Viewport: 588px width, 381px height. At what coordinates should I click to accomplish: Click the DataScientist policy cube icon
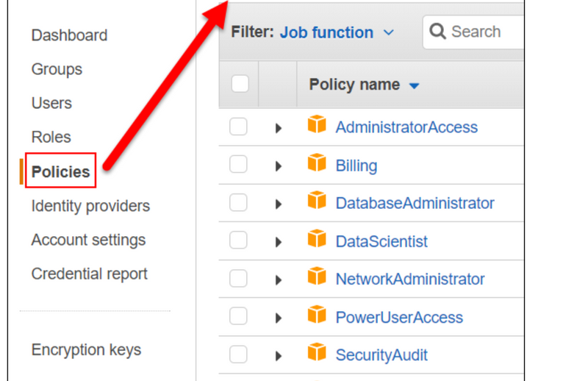(x=317, y=240)
